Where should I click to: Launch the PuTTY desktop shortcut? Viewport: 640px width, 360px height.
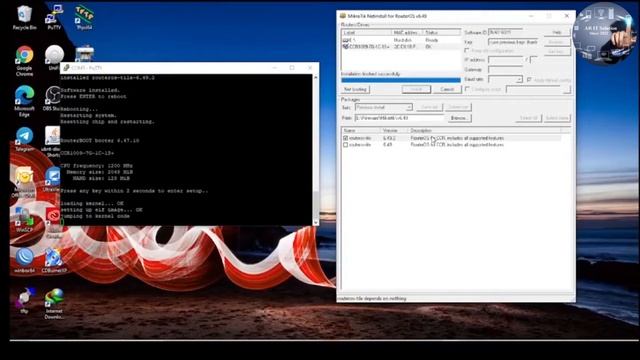[54, 17]
